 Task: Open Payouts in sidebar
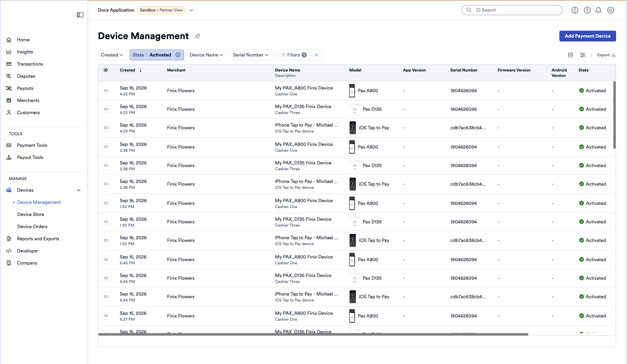(25, 88)
